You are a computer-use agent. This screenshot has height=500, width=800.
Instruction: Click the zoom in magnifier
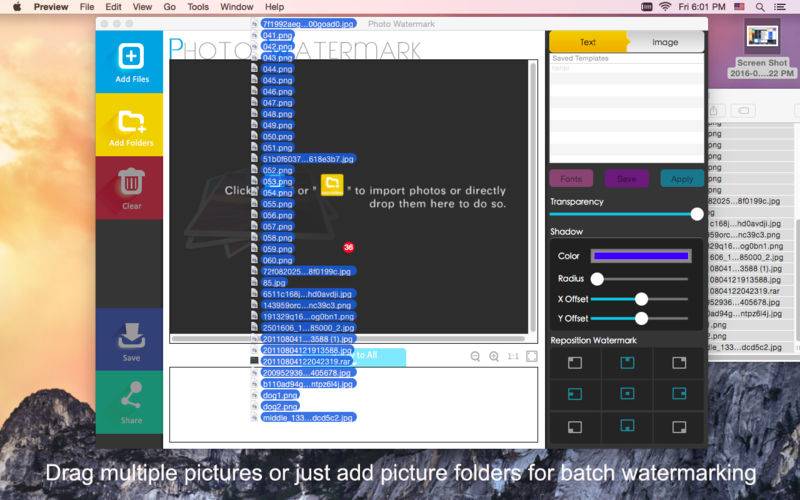(494, 356)
